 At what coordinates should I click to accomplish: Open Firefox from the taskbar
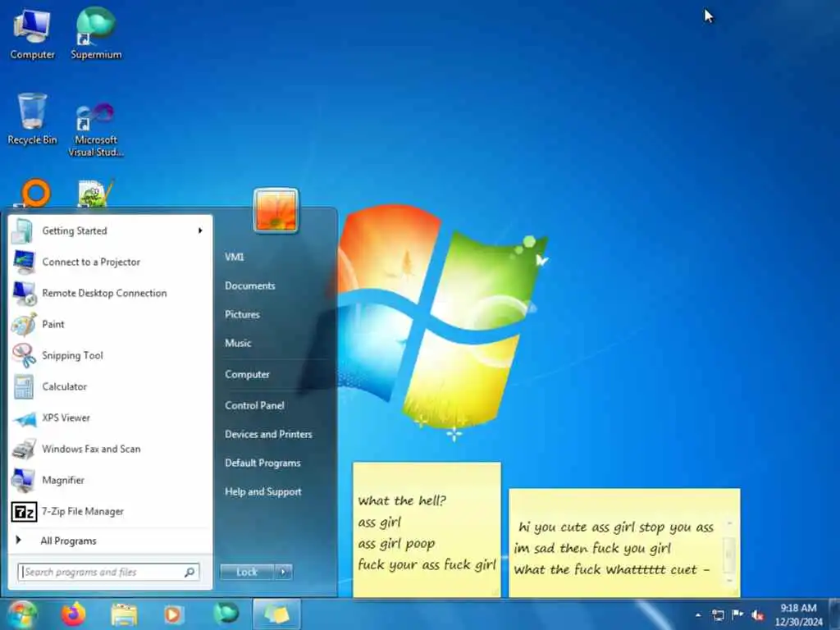tap(73, 614)
